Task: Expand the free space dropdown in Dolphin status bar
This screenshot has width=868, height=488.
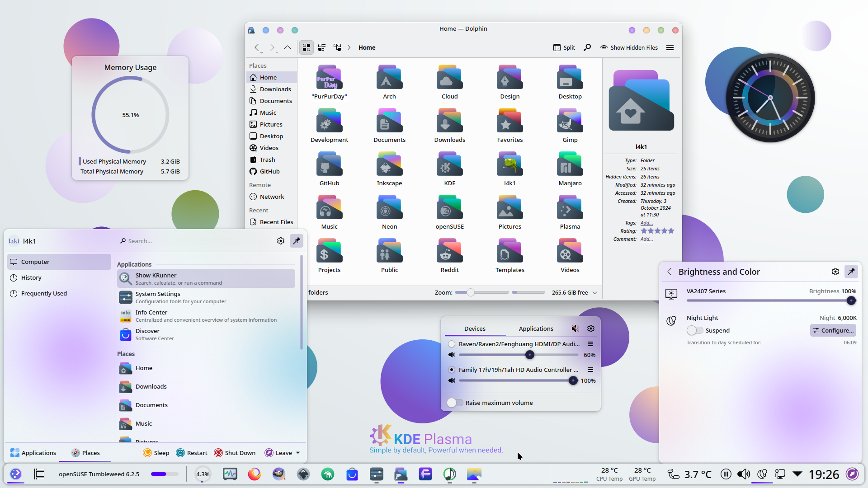Action: [x=595, y=292]
